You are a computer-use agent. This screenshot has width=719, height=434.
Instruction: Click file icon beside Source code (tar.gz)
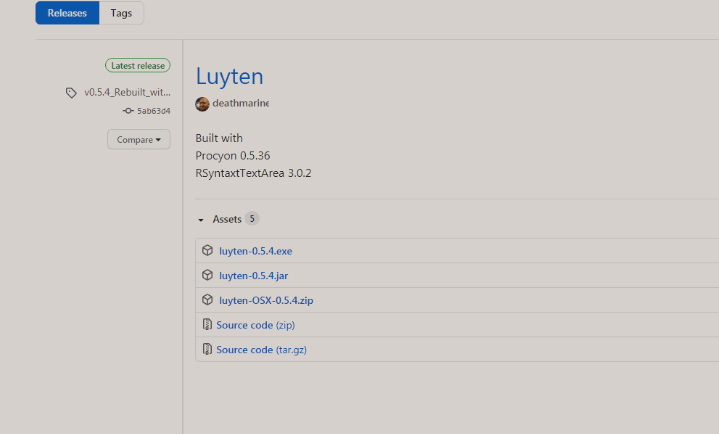pyautogui.click(x=207, y=349)
